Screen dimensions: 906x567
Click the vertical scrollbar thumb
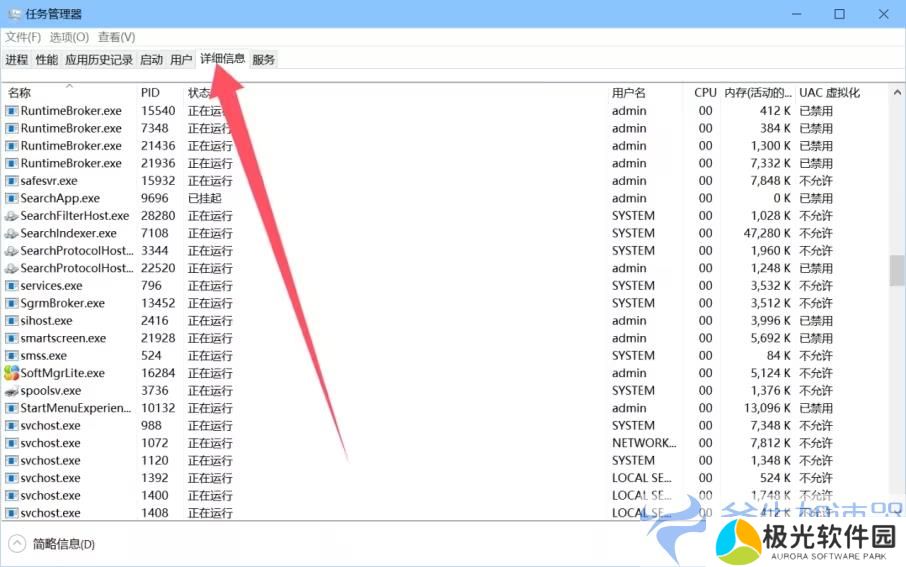(x=896, y=270)
